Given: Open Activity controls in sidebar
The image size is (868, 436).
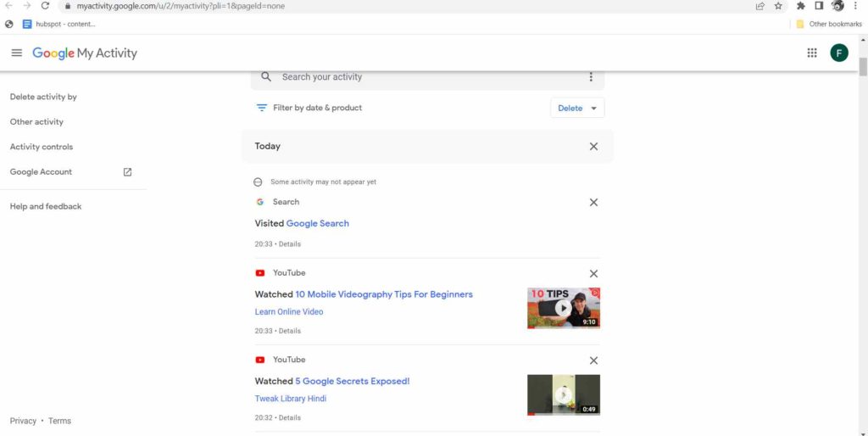Looking at the screenshot, I should coord(42,147).
